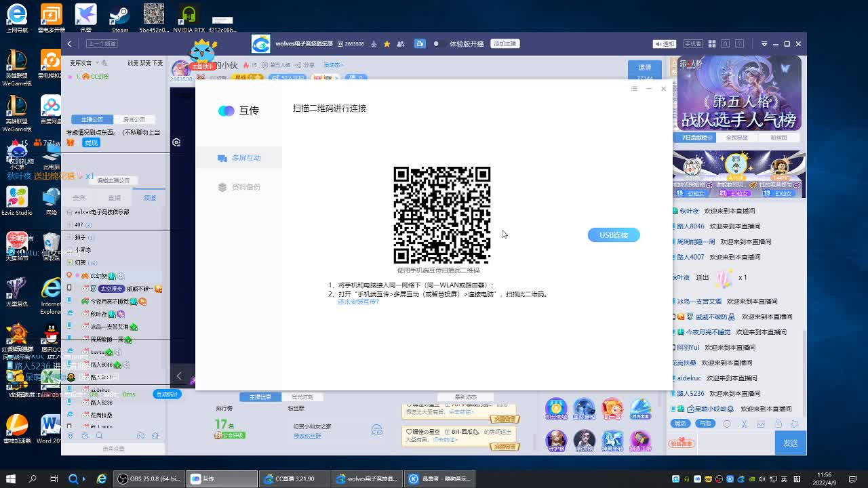The height and width of the screenshot is (488, 868).
Task: Switch to 主播公告 tab
Action: (92, 119)
